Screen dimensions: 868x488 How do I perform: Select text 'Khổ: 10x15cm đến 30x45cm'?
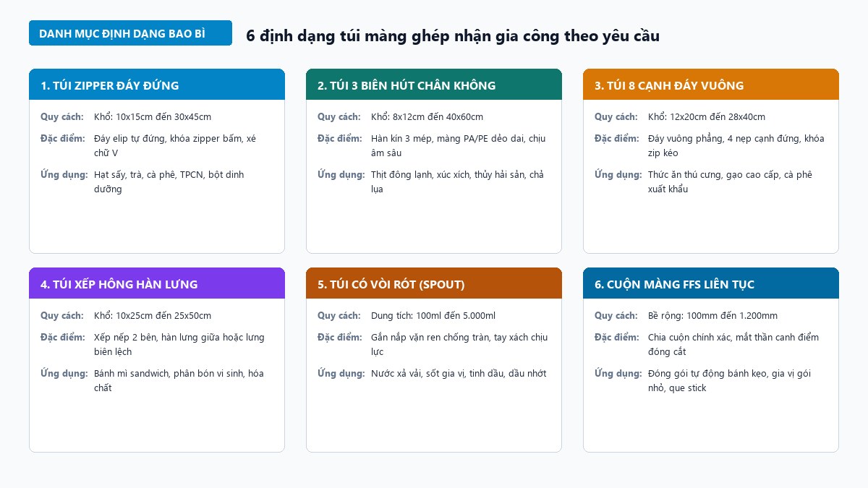point(153,116)
